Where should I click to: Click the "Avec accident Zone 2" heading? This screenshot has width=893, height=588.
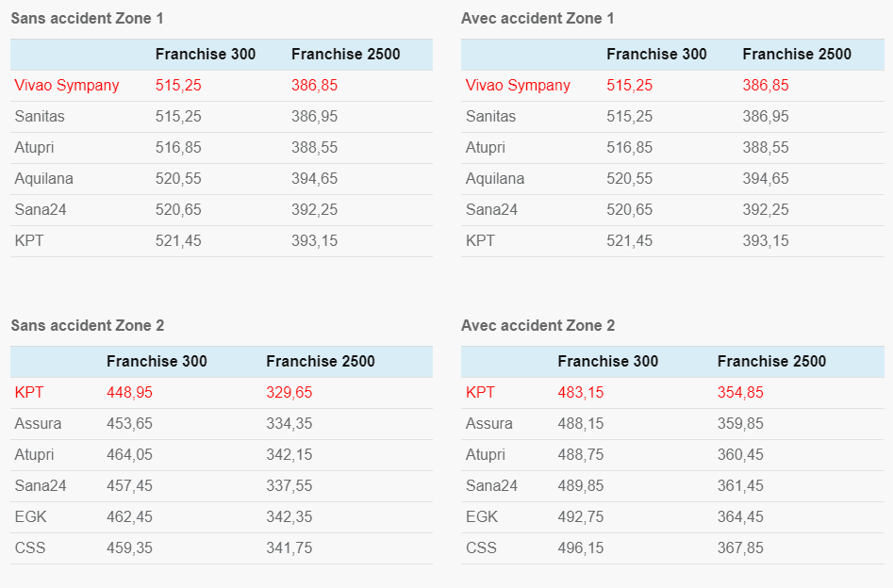click(x=538, y=326)
